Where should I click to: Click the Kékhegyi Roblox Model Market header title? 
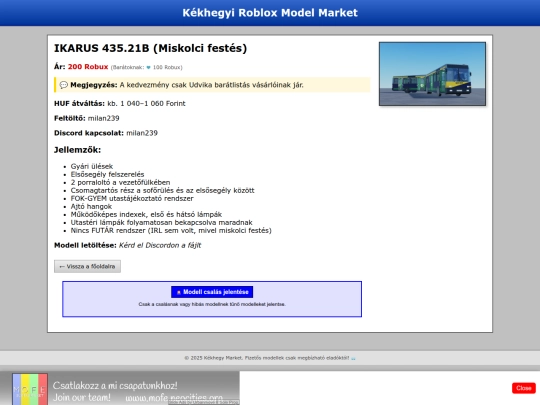(x=270, y=13)
